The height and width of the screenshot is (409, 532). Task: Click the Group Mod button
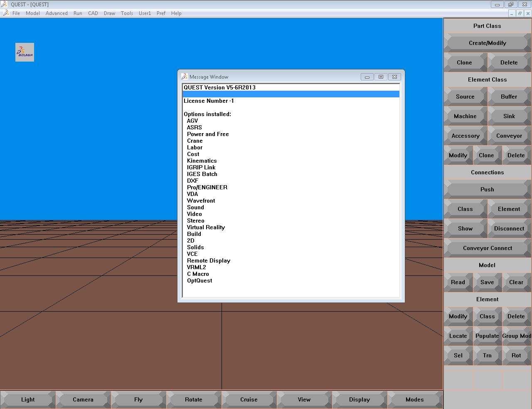[x=517, y=336]
